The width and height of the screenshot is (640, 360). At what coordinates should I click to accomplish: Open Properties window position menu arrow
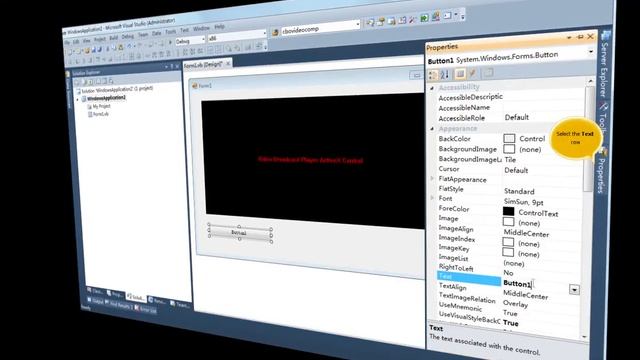click(569, 38)
